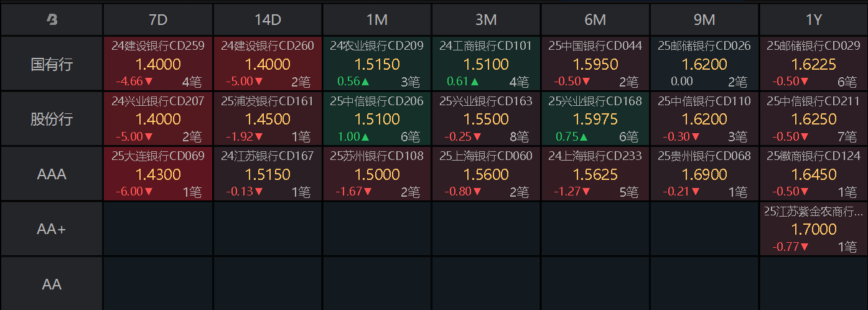Click the -6.00 change indicator
The height and width of the screenshot is (310, 868).
[x=134, y=192]
